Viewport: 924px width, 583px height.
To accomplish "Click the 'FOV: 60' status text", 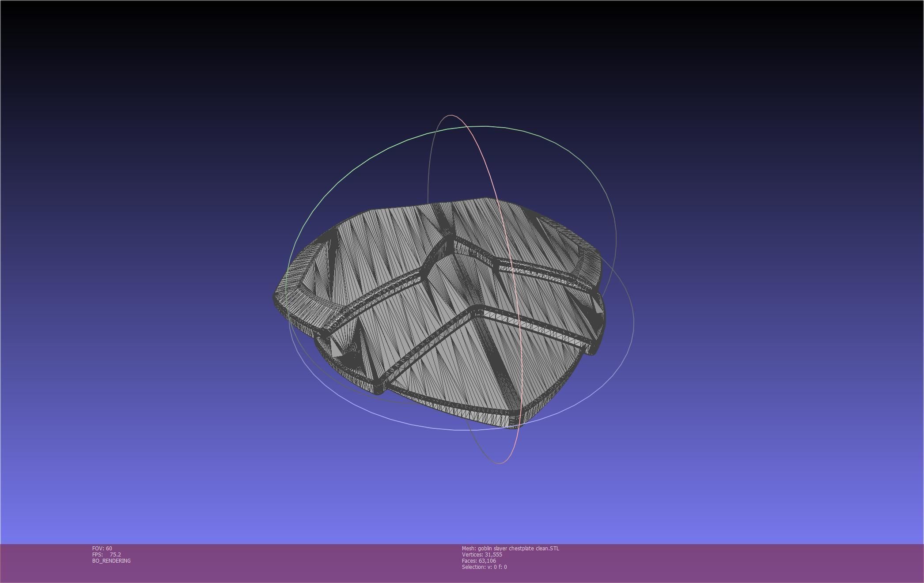I will tap(102, 548).
